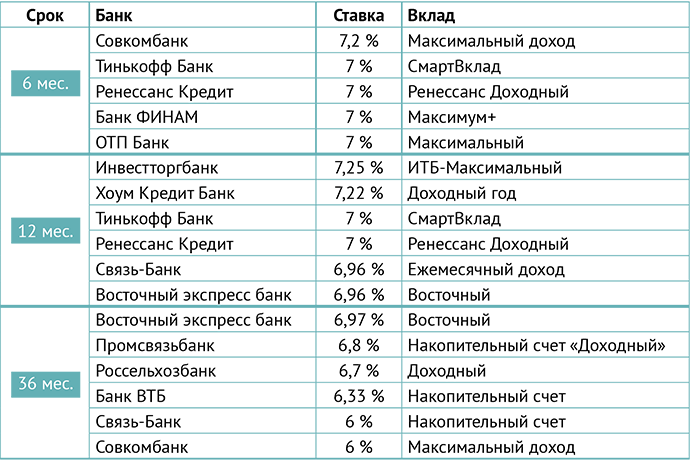Click the "Срок" column header
The image size is (700, 467).
coord(45,16)
